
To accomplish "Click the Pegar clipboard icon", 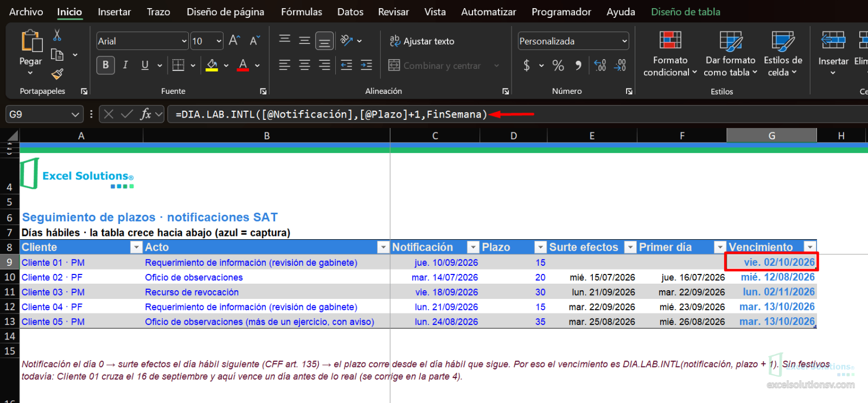I will (x=31, y=41).
